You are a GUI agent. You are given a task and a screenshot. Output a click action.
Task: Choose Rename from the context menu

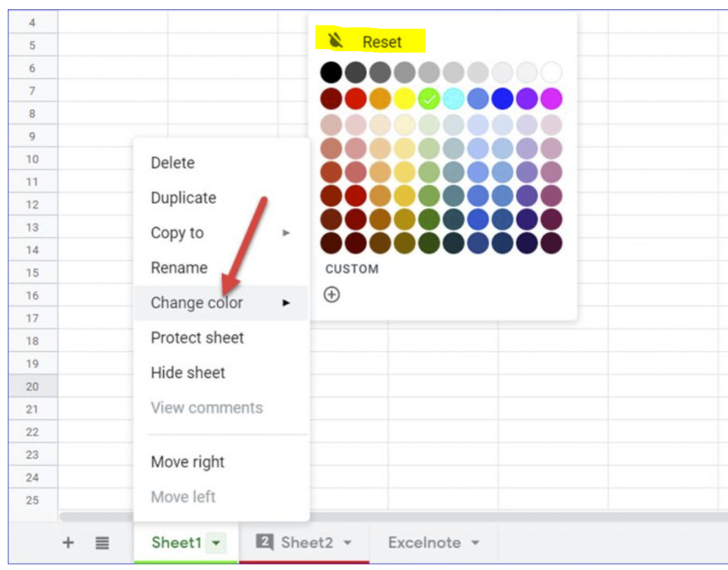[179, 268]
